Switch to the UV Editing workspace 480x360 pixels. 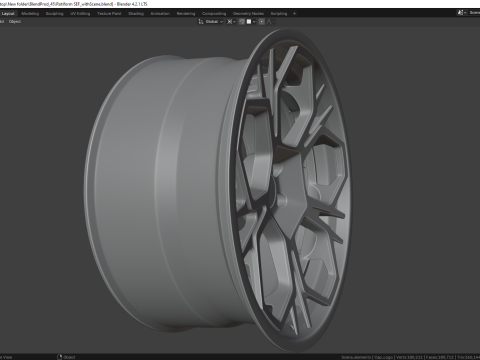coord(80,14)
